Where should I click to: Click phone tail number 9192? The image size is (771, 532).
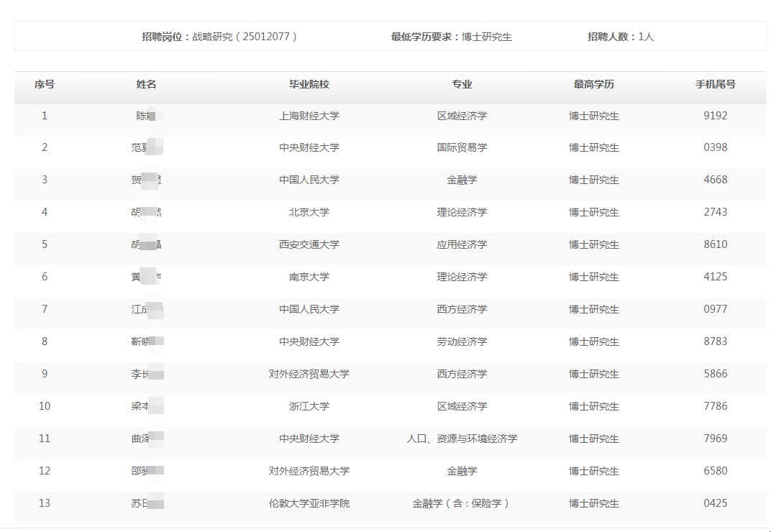[715, 116]
